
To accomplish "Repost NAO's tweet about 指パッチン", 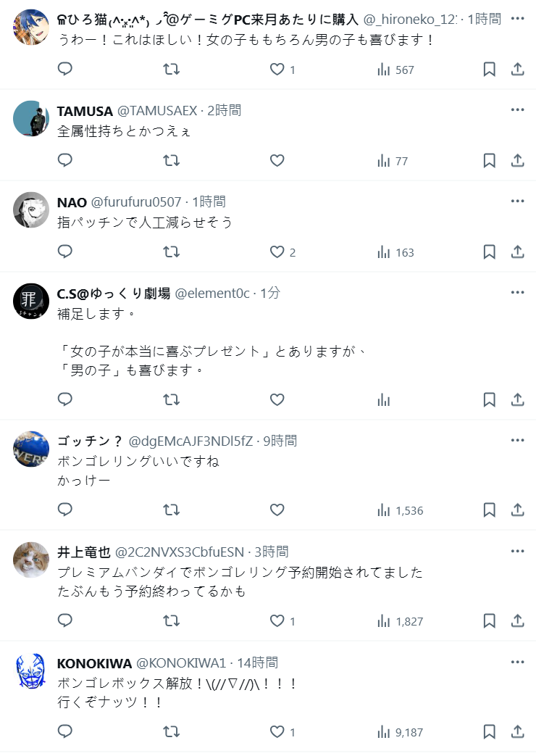I will coord(171,252).
